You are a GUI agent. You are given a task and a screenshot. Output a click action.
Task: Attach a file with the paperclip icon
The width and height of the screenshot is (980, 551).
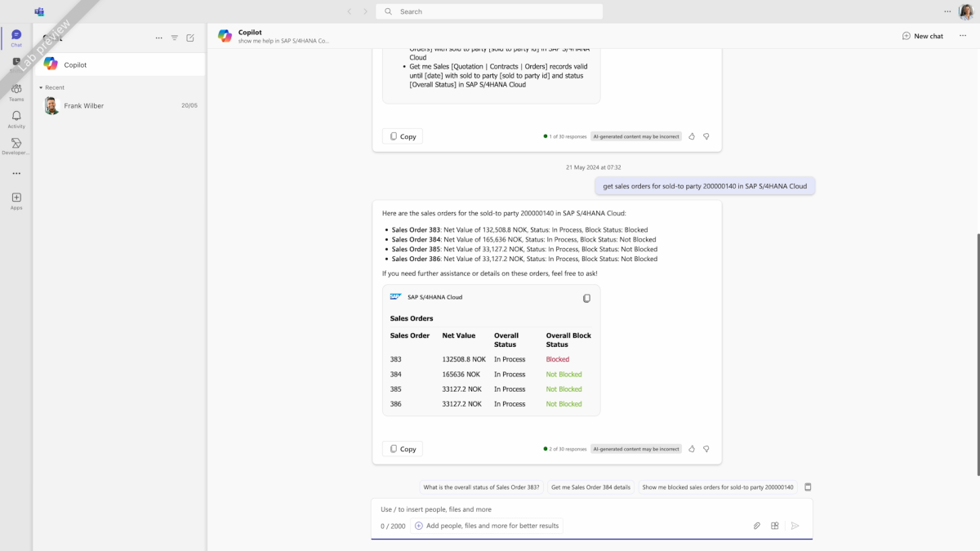click(757, 526)
